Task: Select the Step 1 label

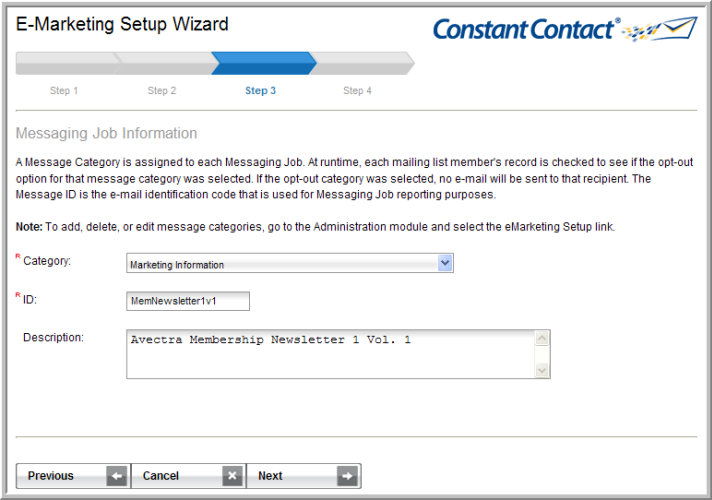Action: point(64,90)
